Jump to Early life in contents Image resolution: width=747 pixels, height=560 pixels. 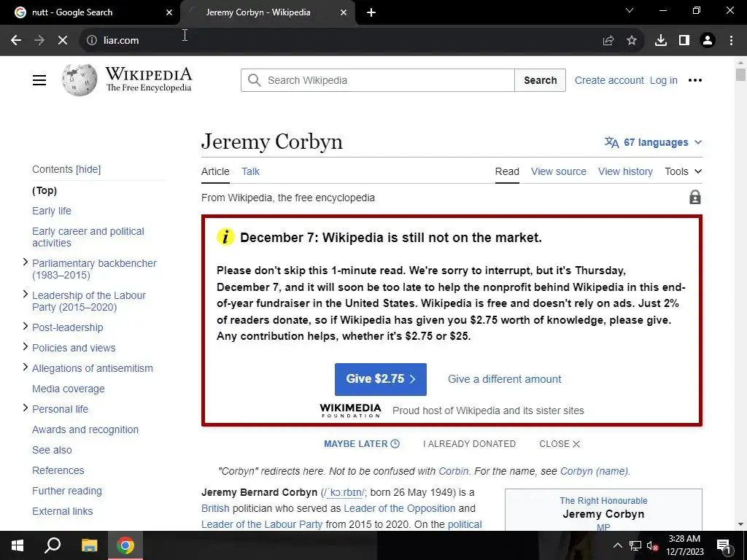[52, 211]
